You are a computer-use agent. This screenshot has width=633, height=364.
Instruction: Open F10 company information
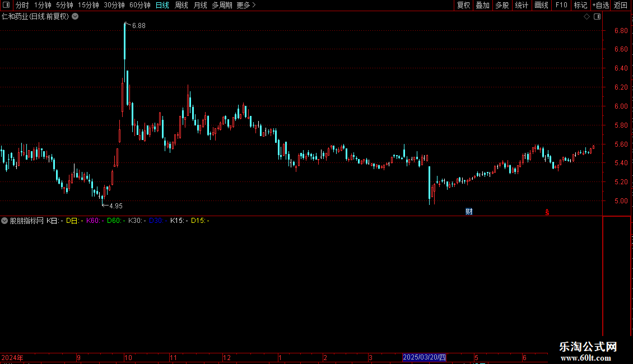point(561,5)
